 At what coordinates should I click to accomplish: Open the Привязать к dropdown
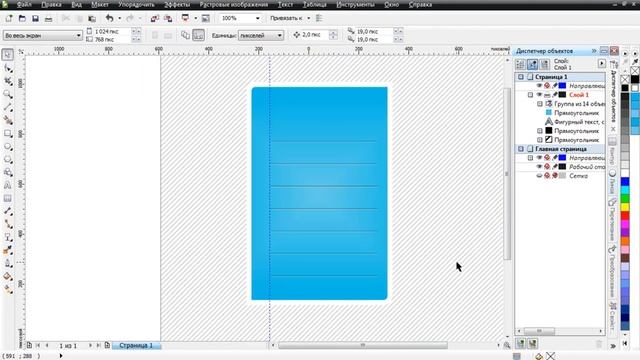pyautogui.click(x=309, y=18)
